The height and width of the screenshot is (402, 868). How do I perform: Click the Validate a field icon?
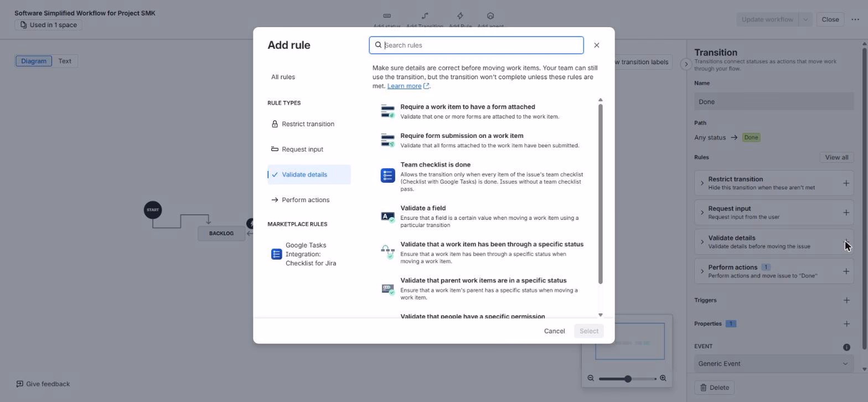click(x=387, y=217)
